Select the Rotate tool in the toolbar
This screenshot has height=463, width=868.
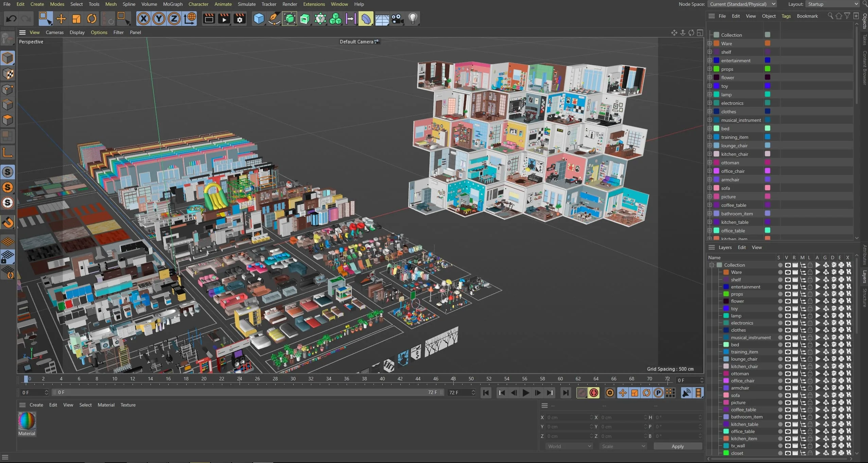(x=92, y=19)
